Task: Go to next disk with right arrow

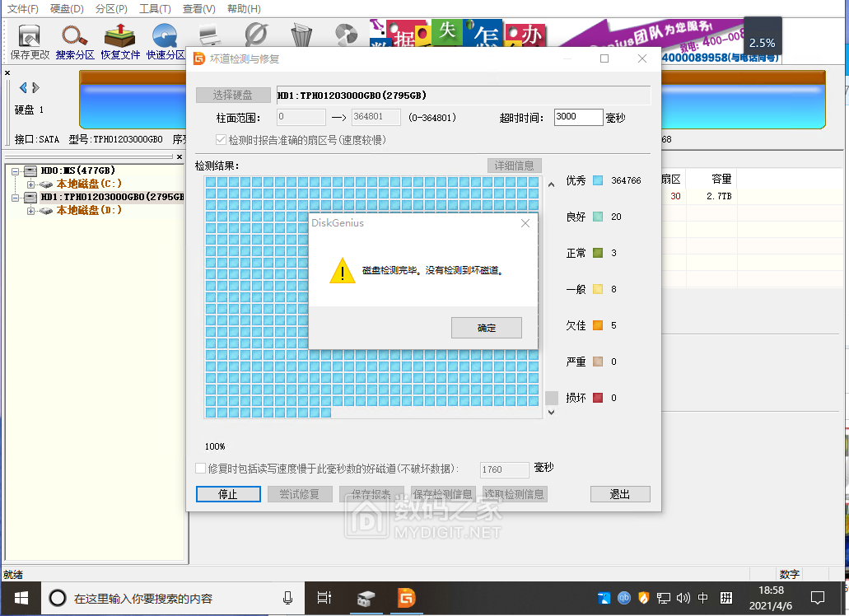Action: pyautogui.click(x=36, y=88)
